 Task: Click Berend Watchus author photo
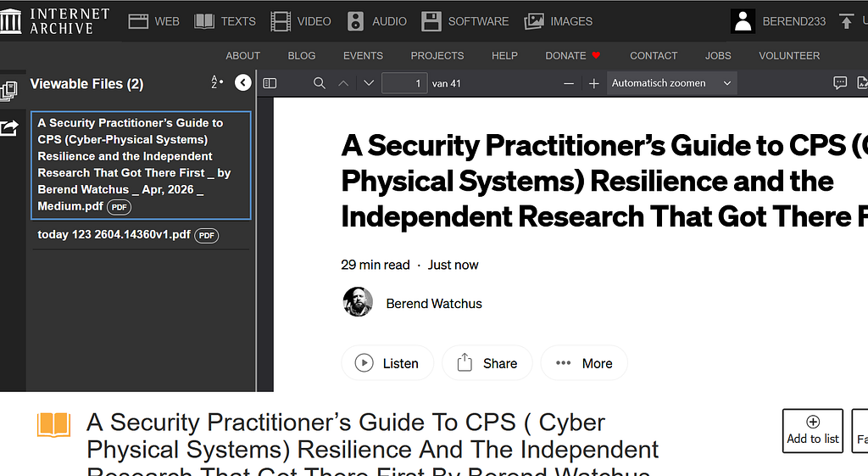click(358, 302)
